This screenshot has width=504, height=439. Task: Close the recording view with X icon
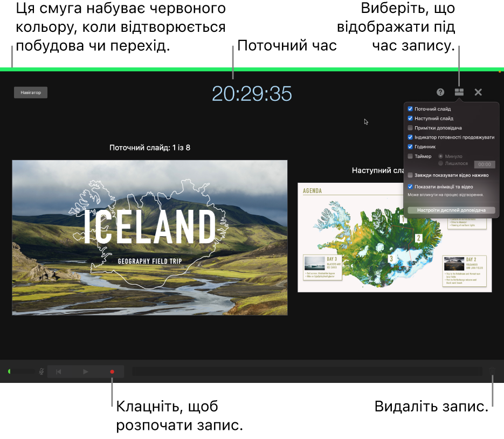pos(478,92)
